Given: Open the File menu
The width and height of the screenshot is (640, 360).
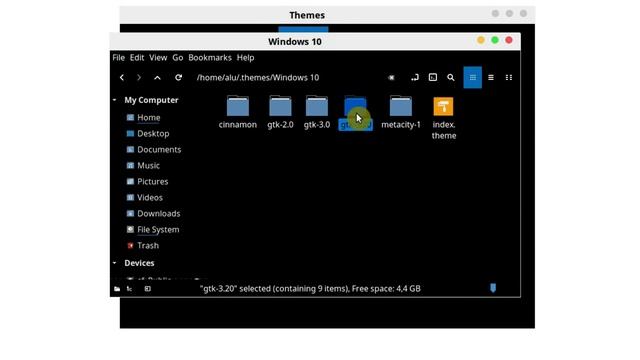Looking at the screenshot, I should click(x=118, y=58).
